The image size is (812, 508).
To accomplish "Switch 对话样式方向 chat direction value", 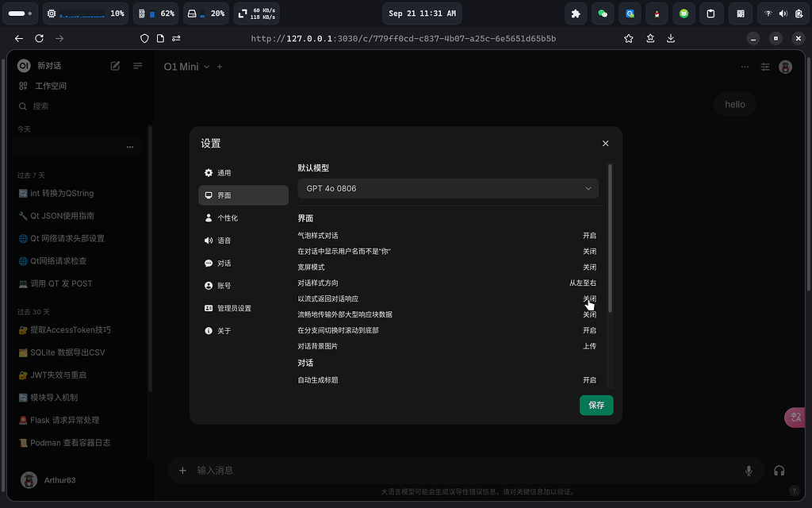I will point(583,283).
